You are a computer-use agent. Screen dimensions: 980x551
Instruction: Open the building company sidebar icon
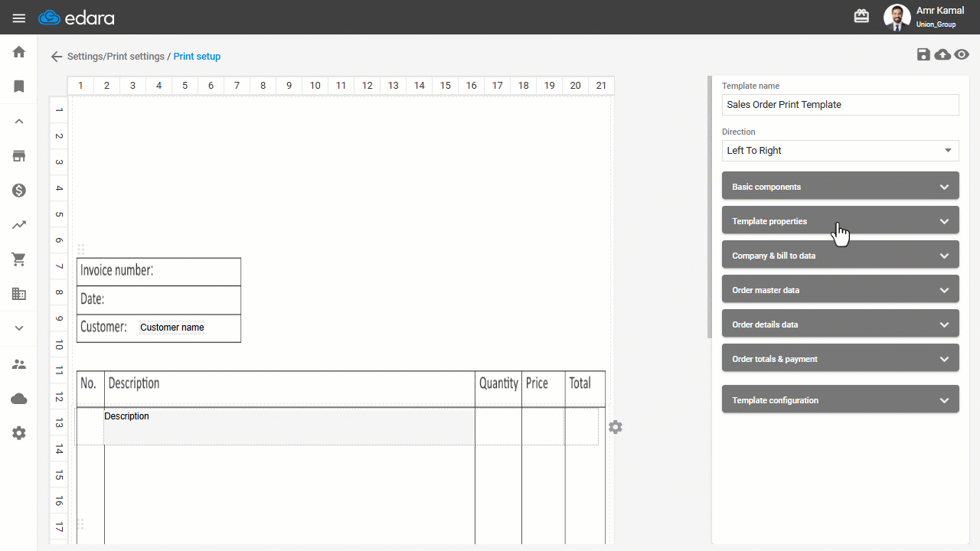tap(19, 294)
